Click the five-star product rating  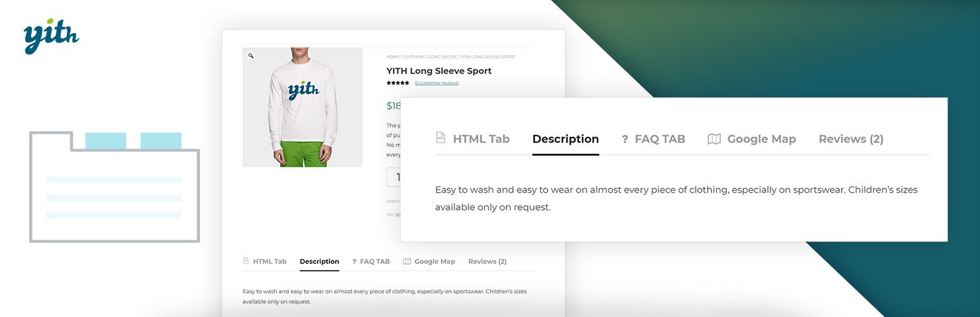tap(398, 83)
